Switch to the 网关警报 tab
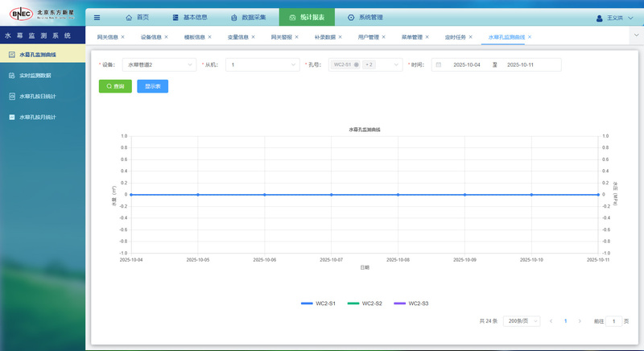Screen dimensions: 644x351 coord(282,37)
